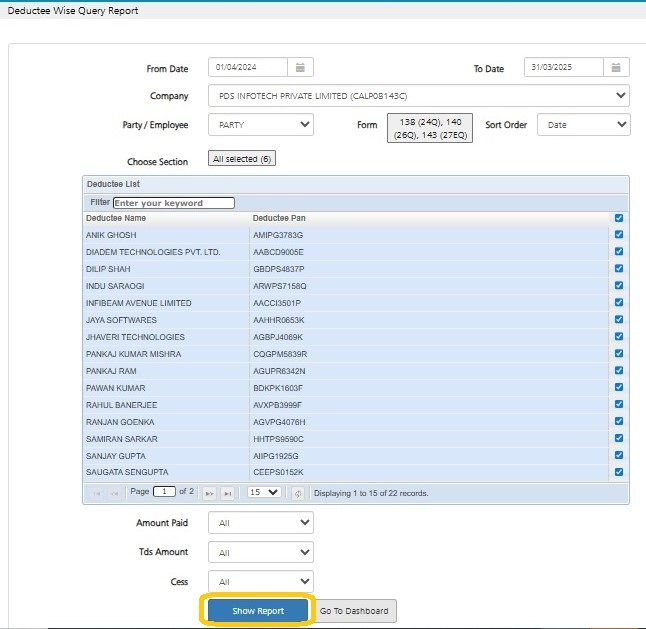Select the JAYA SOFTWARES name cell

pos(166,320)
